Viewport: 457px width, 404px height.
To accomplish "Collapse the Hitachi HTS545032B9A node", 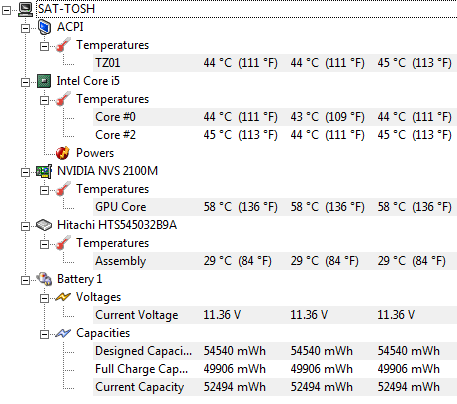I will [25, 227].
